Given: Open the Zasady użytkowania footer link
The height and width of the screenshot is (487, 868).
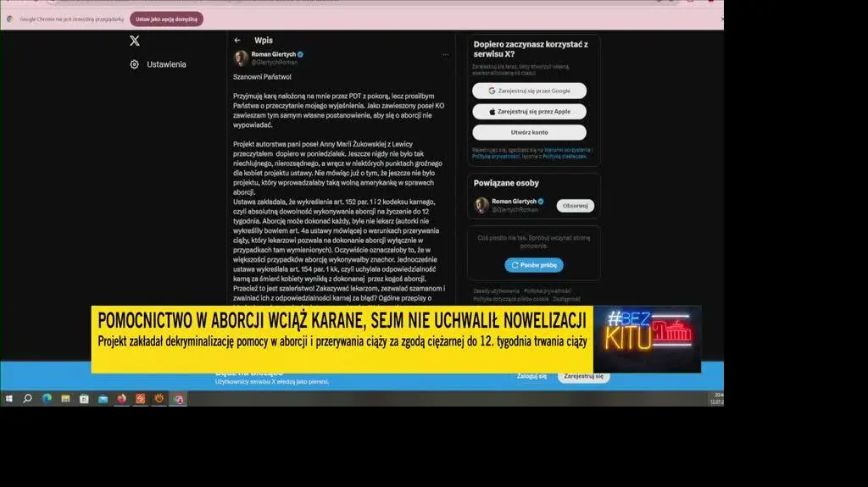Looking at the screenshot, I should 496,291.
